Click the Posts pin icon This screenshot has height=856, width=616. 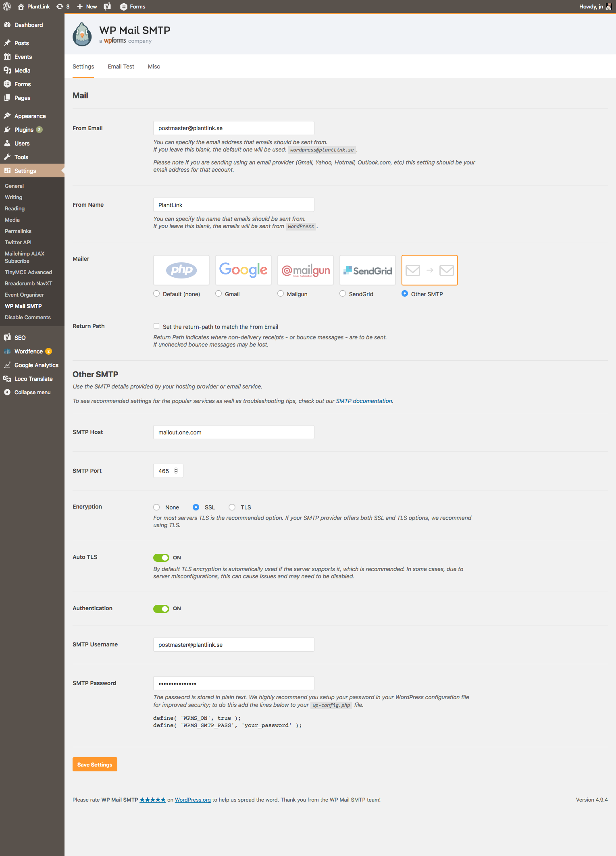point(7,43)
